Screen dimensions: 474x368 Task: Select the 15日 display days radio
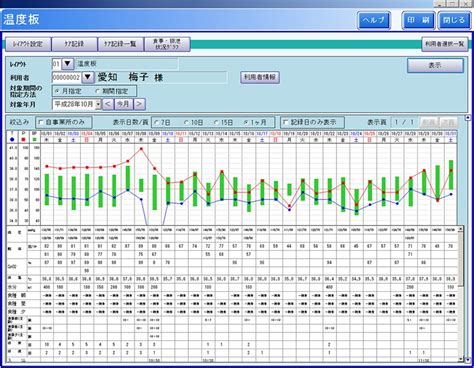pyautogui.click(x=216, y=123)
